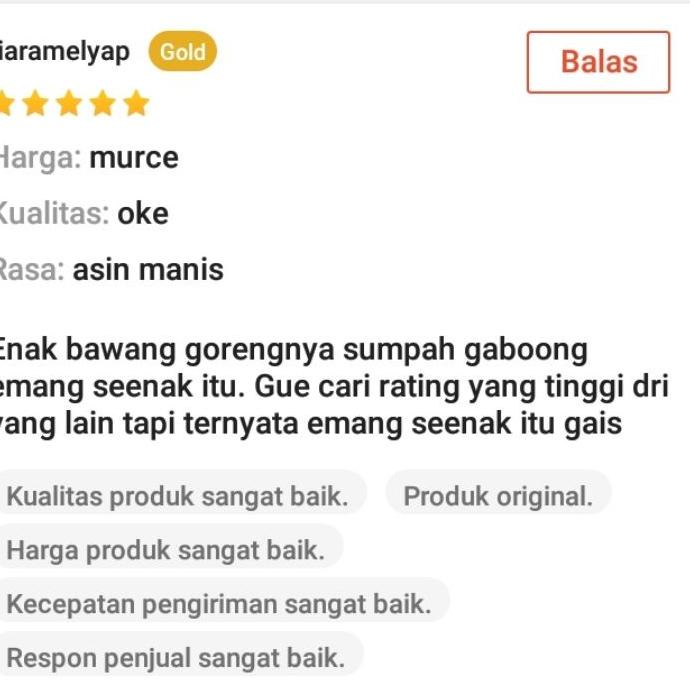Select the 'Harga produk sangat baik' tag
The width and height of the screenshot is (690, 690).
(x=171, y=550)
